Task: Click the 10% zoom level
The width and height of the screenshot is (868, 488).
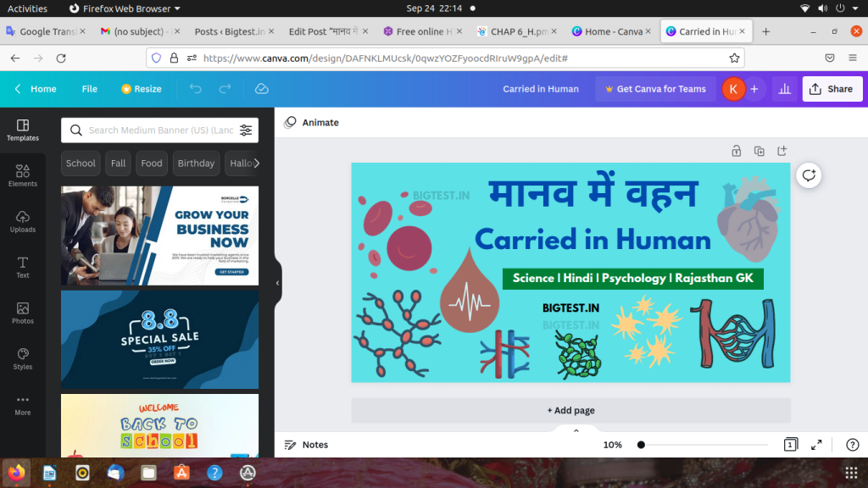Action: click(612, 444)
